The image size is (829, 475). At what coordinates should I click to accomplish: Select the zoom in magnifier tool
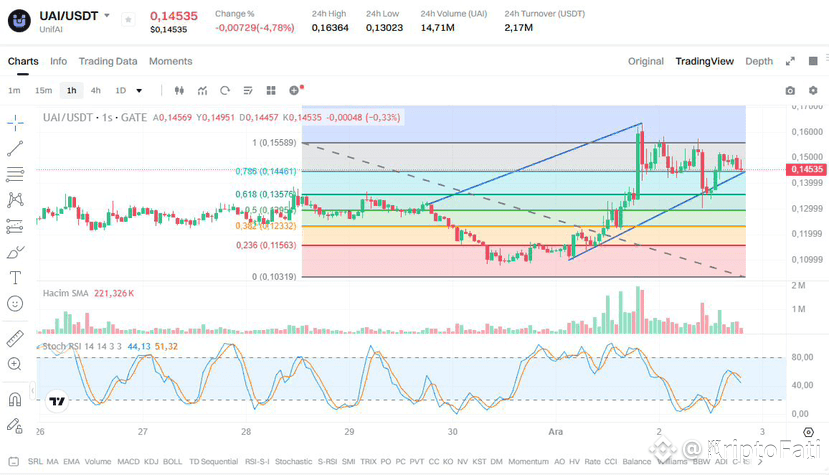click(x=15, y=364)
